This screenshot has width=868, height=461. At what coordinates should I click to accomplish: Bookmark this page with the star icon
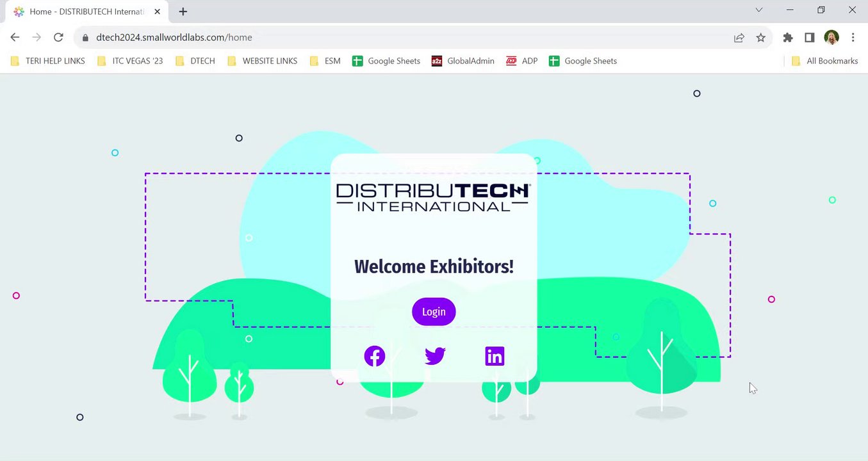tap(760, 38)
